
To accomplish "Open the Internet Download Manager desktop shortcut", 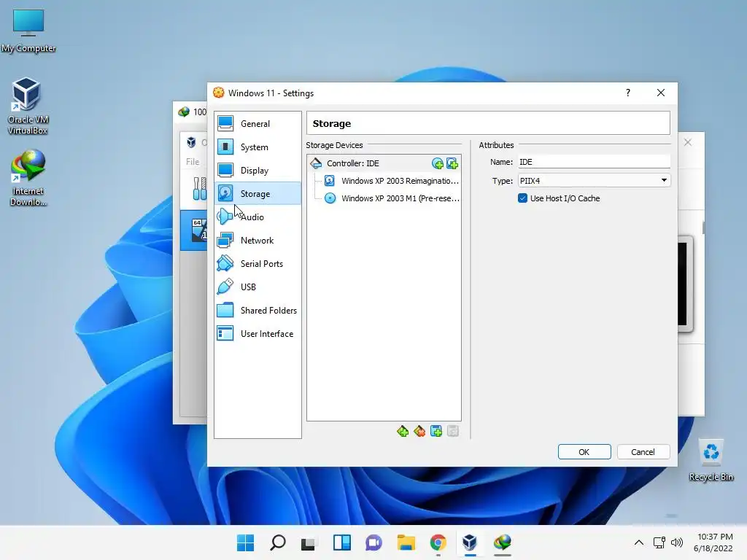I will click(28, 178).
